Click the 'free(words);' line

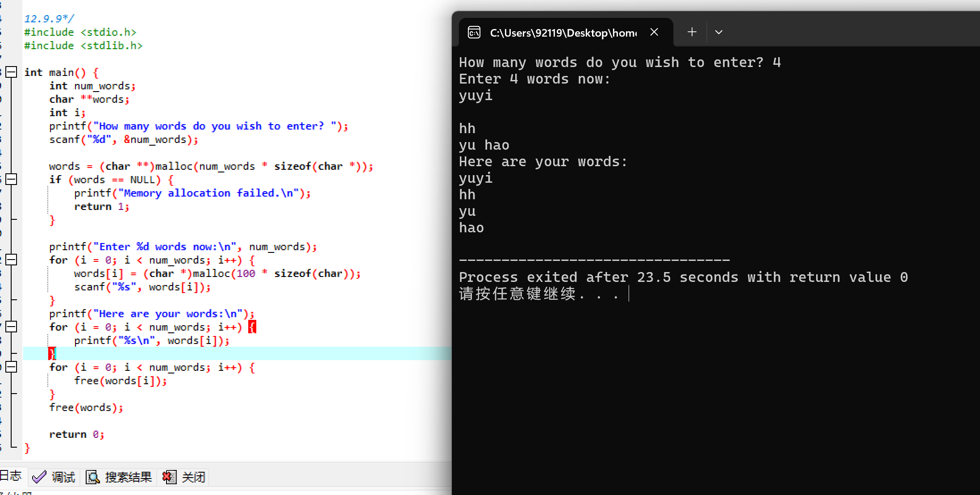pyautogui.click(x=86, y=407)
